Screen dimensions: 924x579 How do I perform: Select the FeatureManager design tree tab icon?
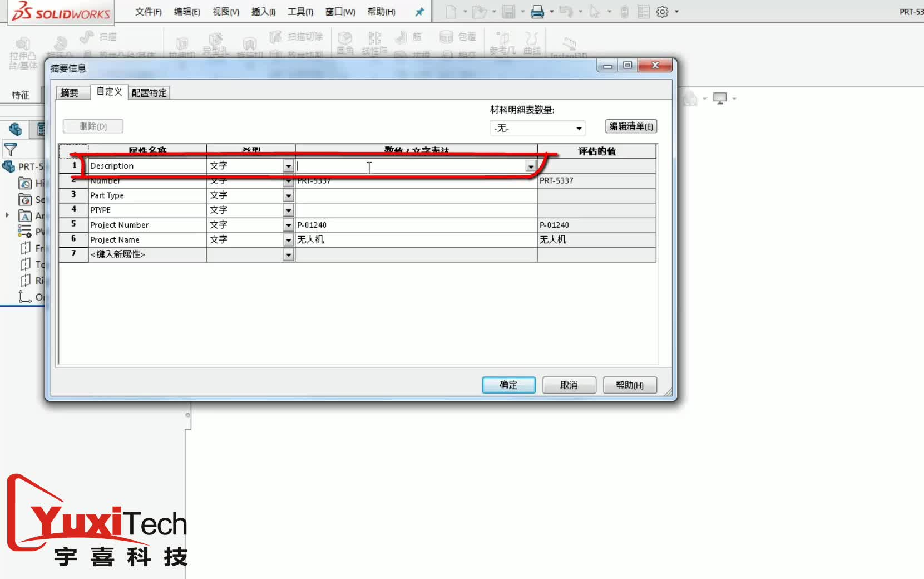tap(15, 130)
